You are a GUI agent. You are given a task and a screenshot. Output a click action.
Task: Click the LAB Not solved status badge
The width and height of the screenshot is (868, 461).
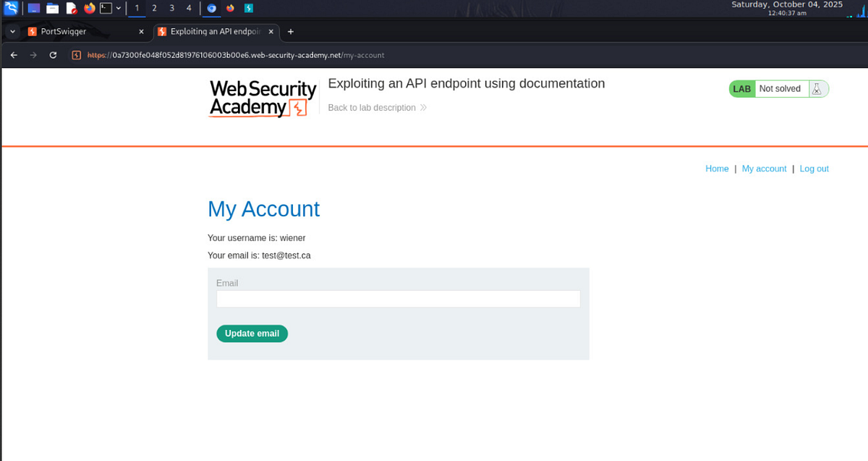[779, 88]
